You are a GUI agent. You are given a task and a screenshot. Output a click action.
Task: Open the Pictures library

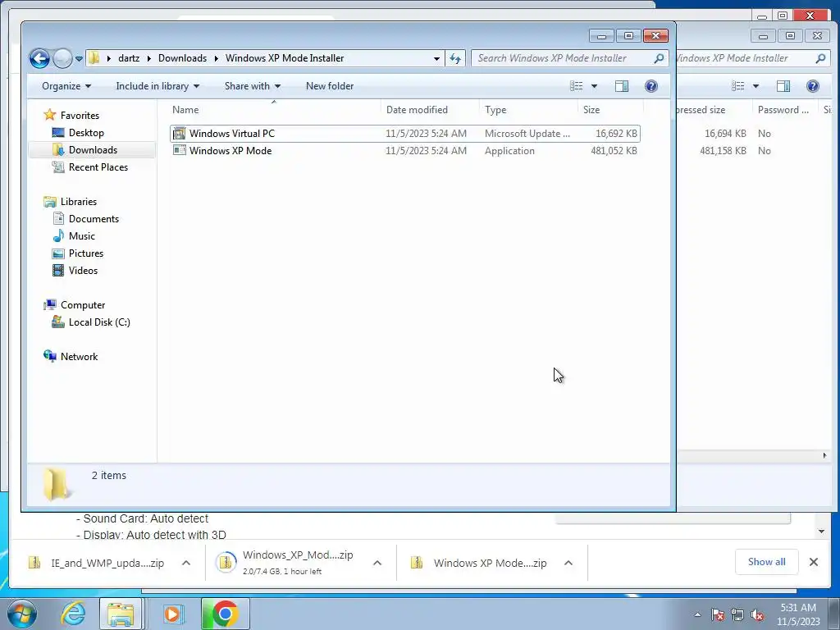click(x=85, y=253)
